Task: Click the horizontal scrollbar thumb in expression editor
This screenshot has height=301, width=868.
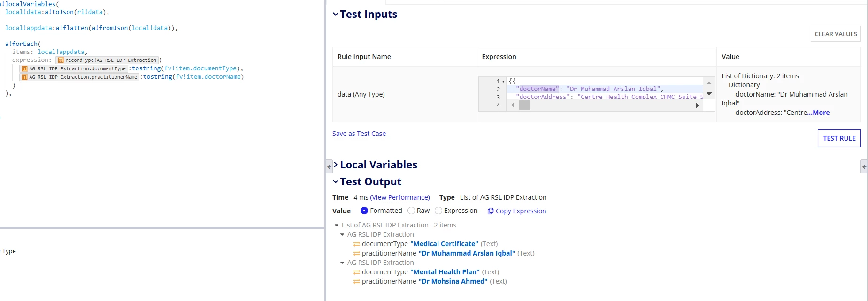Action: coord(524,105)
